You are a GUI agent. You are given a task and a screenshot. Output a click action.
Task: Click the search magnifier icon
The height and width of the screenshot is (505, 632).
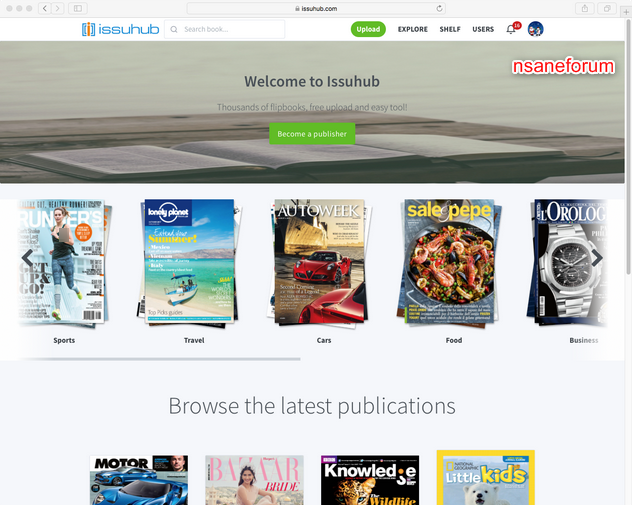click(x=174, y=29)
